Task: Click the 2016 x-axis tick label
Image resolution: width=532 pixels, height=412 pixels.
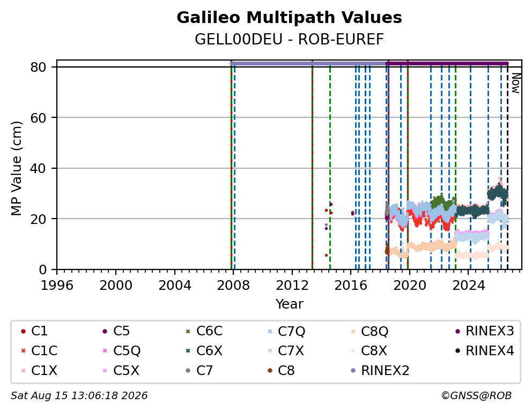Action: [x=351, y=286]
